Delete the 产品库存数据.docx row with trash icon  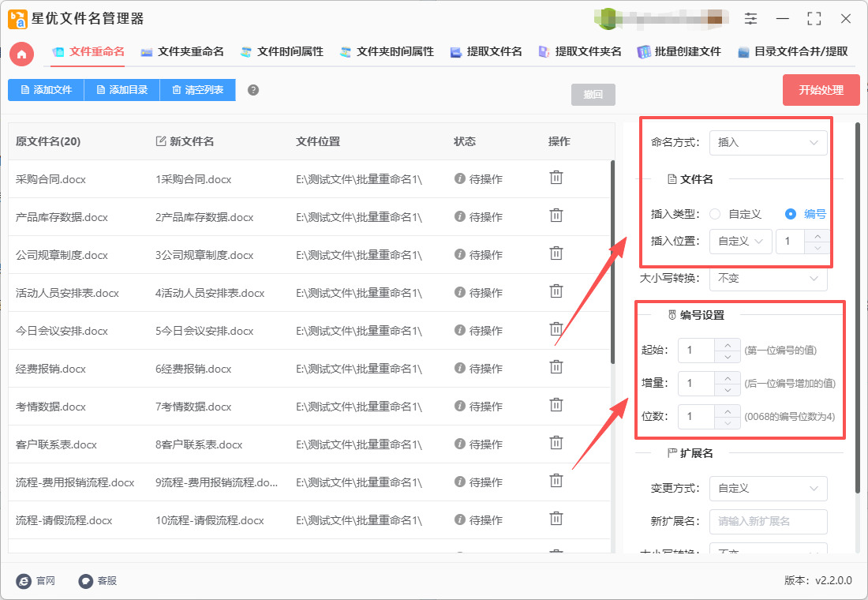point(556,215)
